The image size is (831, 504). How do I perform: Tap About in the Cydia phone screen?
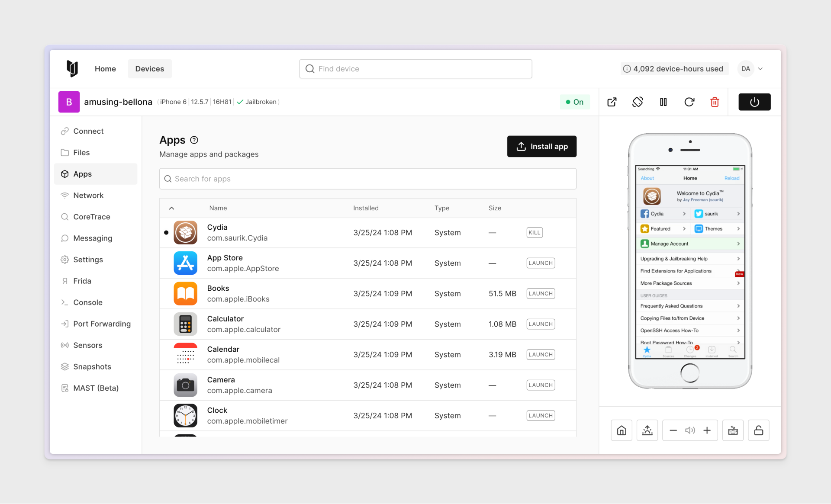click(647, 178)
